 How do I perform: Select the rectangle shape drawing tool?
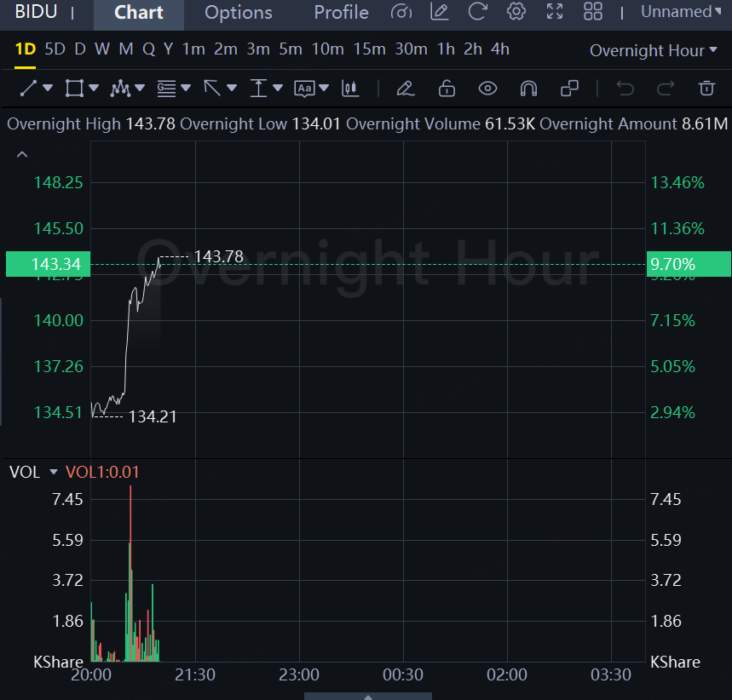click(74, 89)
